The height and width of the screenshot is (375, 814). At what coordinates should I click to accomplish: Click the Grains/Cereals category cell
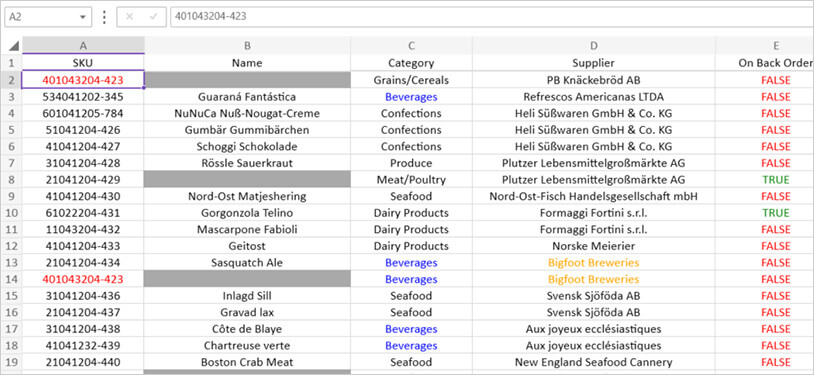(411, 80)
